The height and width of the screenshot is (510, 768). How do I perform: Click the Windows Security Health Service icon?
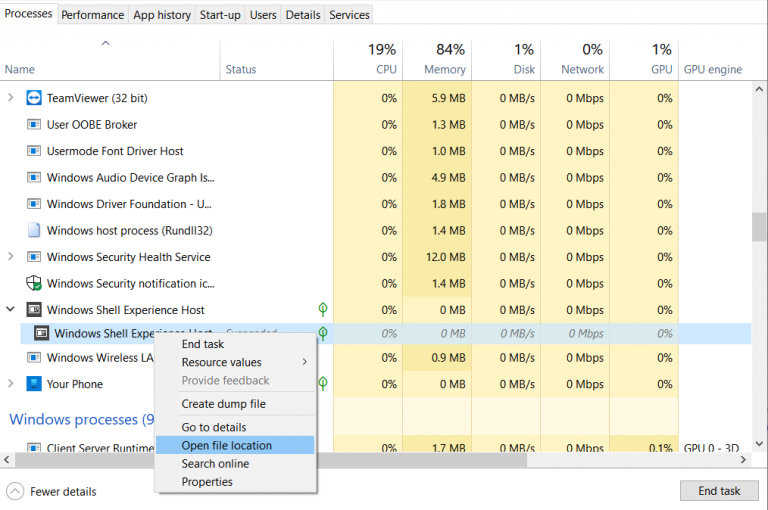34,257
